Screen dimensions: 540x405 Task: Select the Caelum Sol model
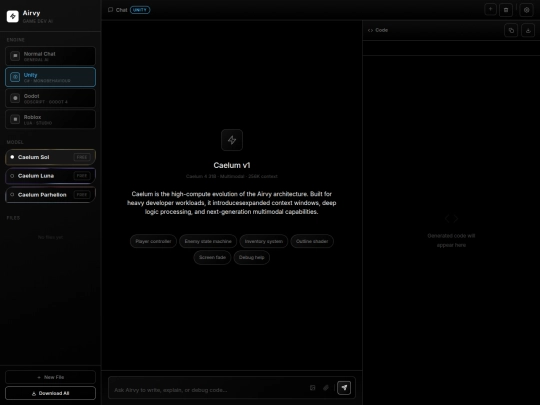click(51, 157)
